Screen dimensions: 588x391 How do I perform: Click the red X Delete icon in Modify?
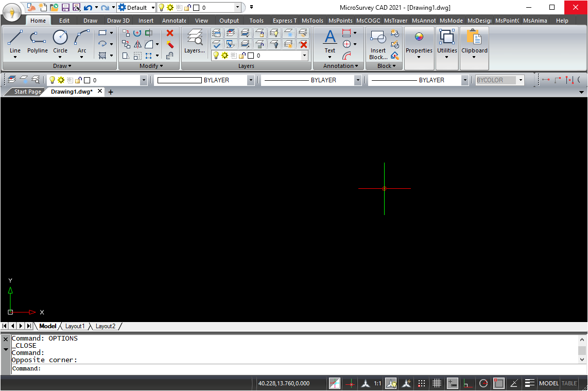(x=170, y=33)
